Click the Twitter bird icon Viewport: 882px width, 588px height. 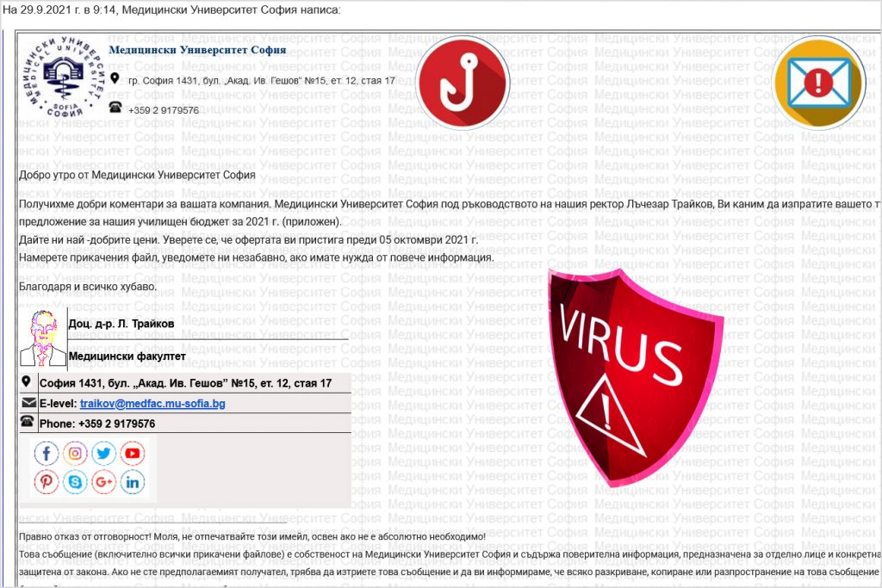point(103,453)
